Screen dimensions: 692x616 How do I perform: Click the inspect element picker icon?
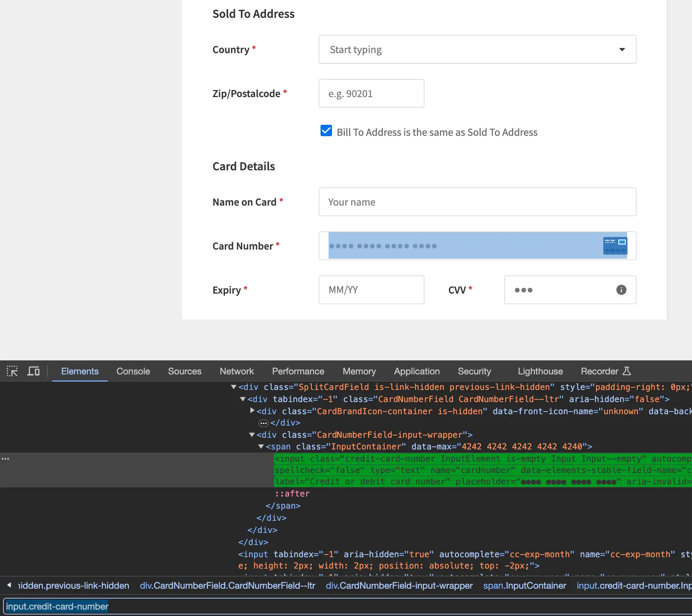coord(12,371)
